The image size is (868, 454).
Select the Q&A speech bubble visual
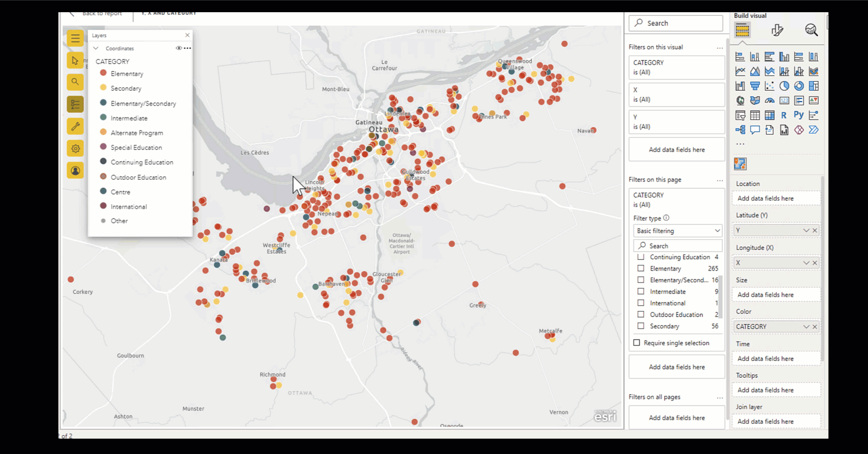point(755,130)
